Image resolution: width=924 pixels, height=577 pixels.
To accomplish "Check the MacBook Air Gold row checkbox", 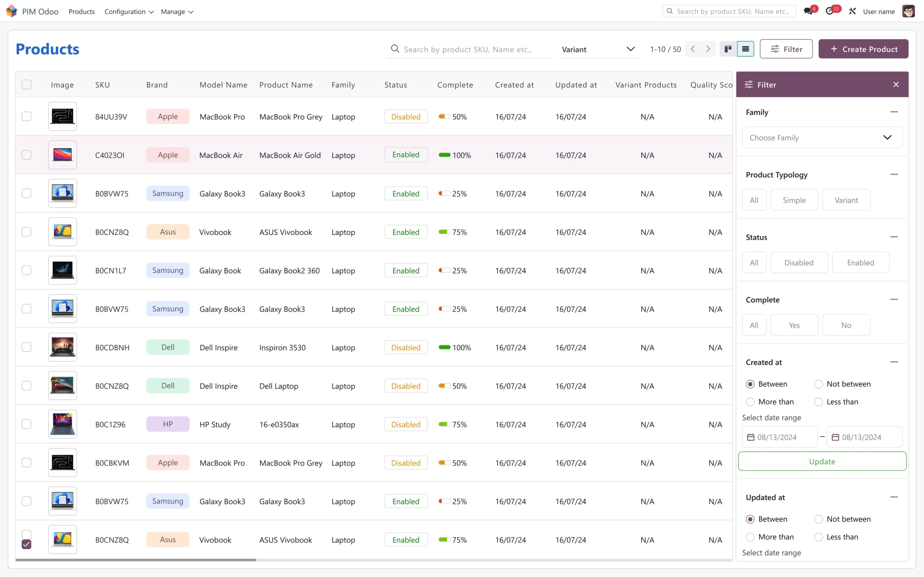I will coord(26,155).
